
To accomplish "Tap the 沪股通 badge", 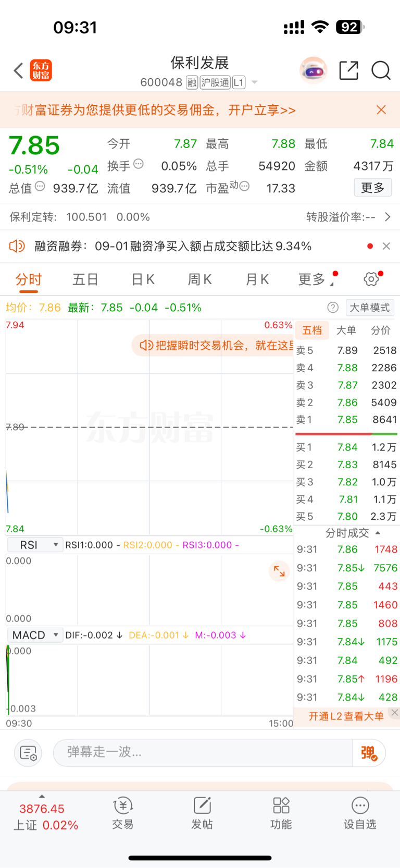I will (215, 82).
